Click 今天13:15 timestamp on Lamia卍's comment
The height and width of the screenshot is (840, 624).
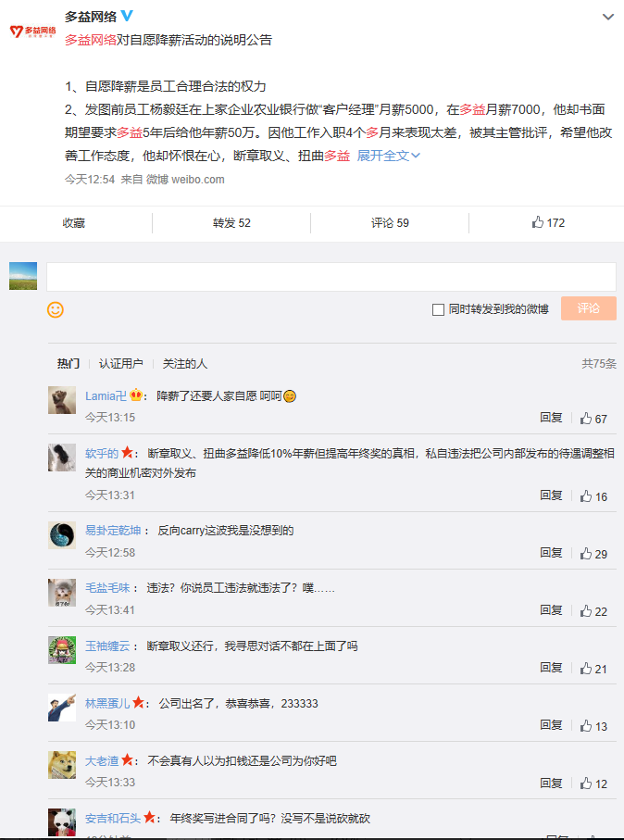coord(110,418)
